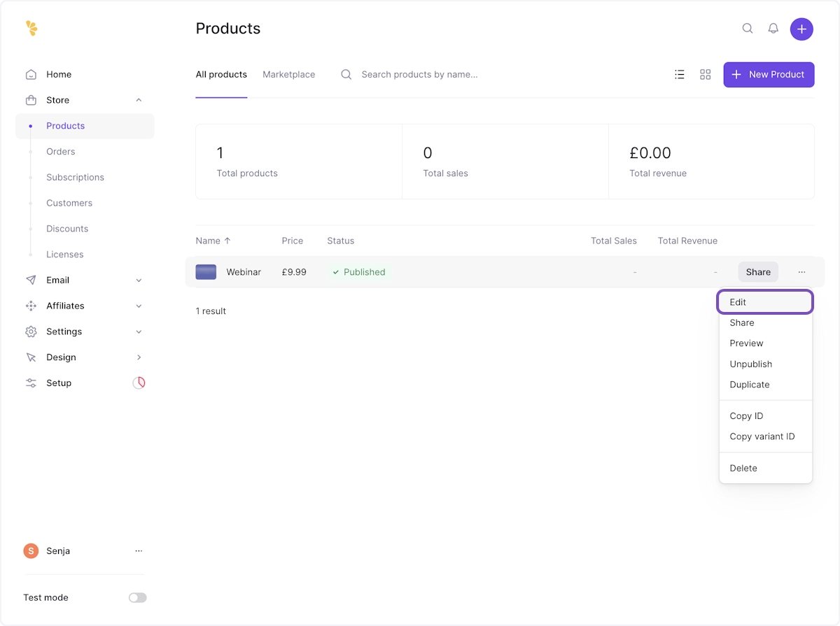Click the search magnifier icon in header
The image size is (840, 626).
click(748, 29)
